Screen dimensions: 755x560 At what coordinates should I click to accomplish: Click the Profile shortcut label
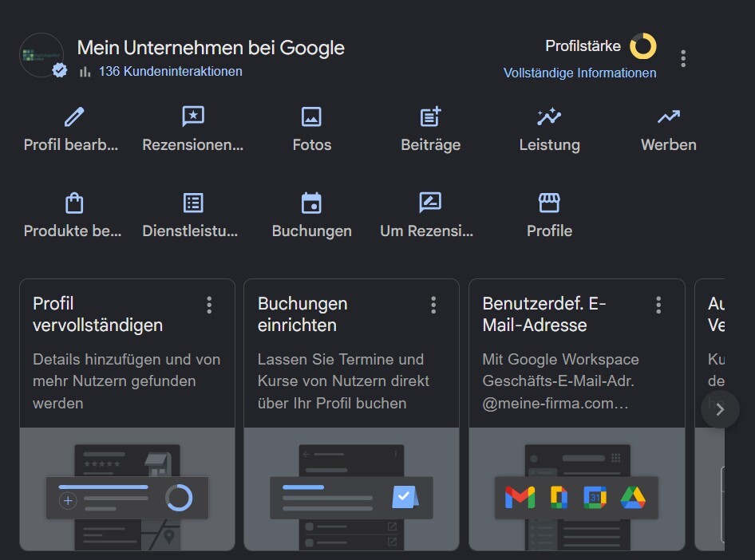coord(549,231)
